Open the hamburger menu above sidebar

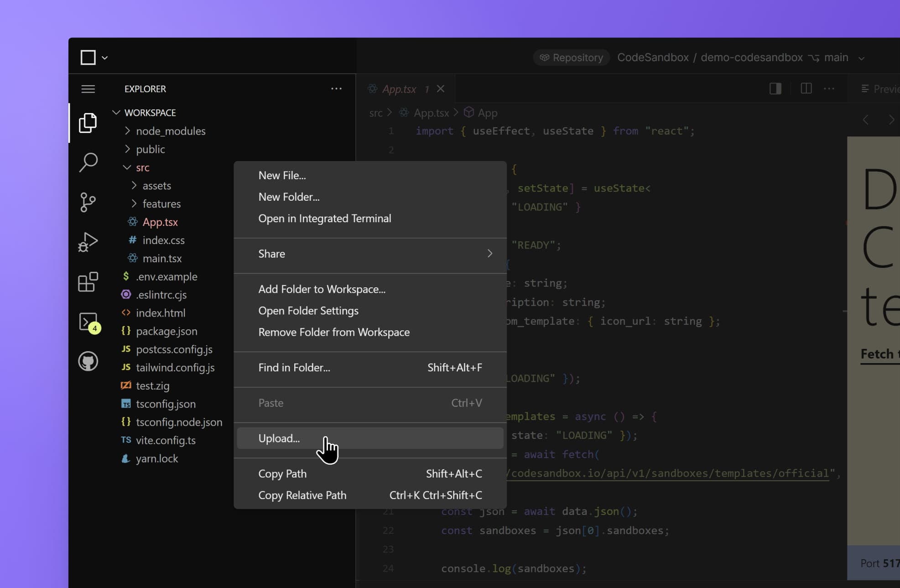point(88,89)
